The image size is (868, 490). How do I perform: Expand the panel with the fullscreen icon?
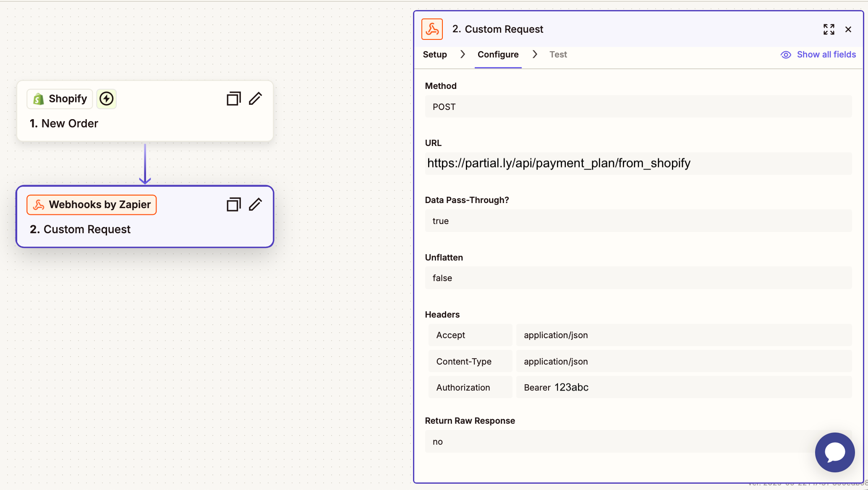[829, 29]
